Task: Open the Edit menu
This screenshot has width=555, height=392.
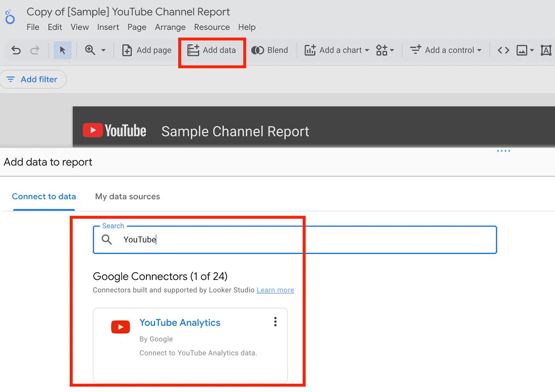Action: click(55, 27)
